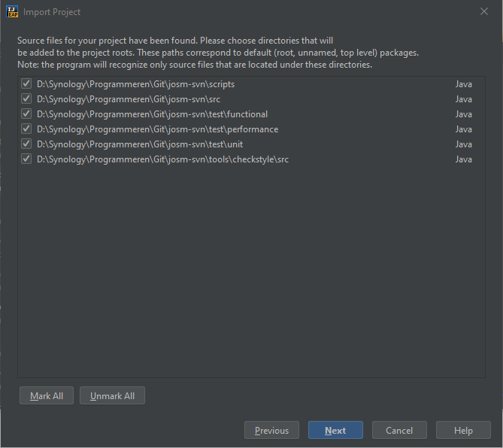Uncheck the josm-svn\scripts directory checkbox
This screenshot has width=503, height=448.
point(26,84)
